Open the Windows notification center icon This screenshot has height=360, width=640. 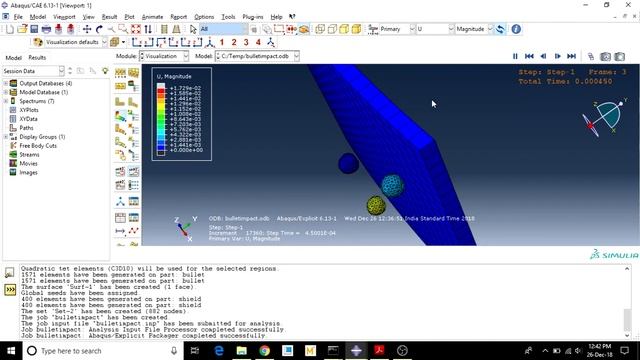click(x=624, y=351)
